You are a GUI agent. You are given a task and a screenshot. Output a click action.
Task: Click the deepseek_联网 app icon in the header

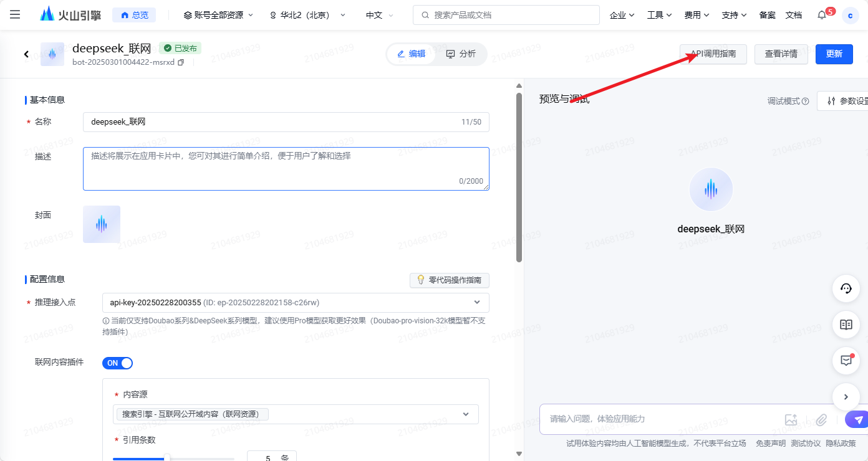pyautogui.click(x=52, y=54)
